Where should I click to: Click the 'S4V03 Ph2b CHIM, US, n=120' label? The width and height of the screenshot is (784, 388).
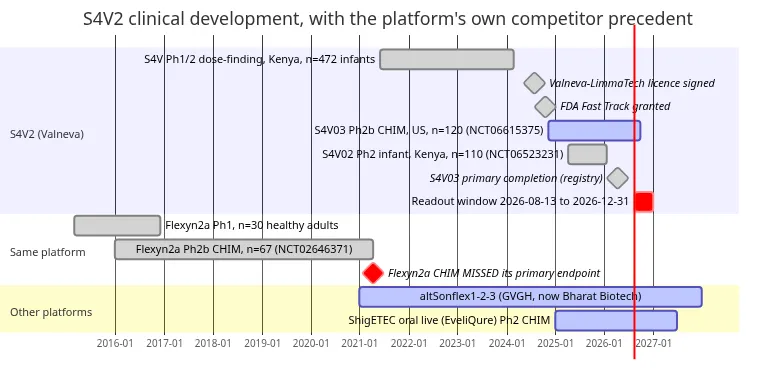pos(428,130)
